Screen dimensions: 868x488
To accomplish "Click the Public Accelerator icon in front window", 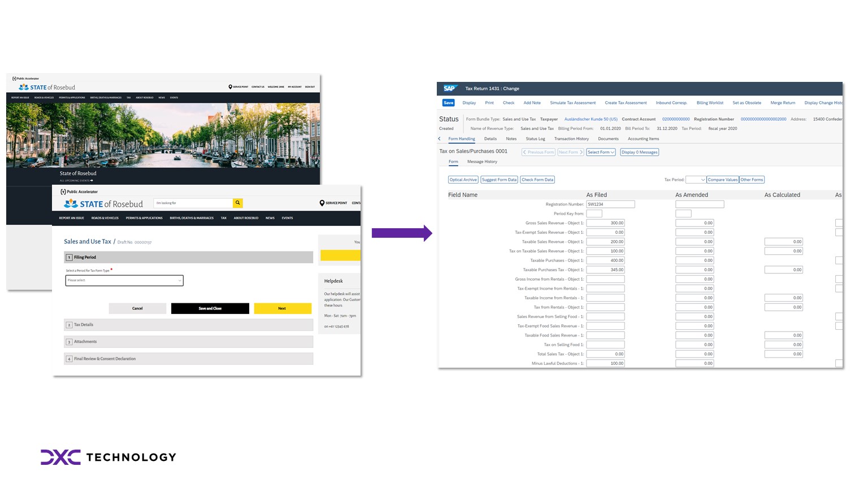I will [x=63, y=191].
